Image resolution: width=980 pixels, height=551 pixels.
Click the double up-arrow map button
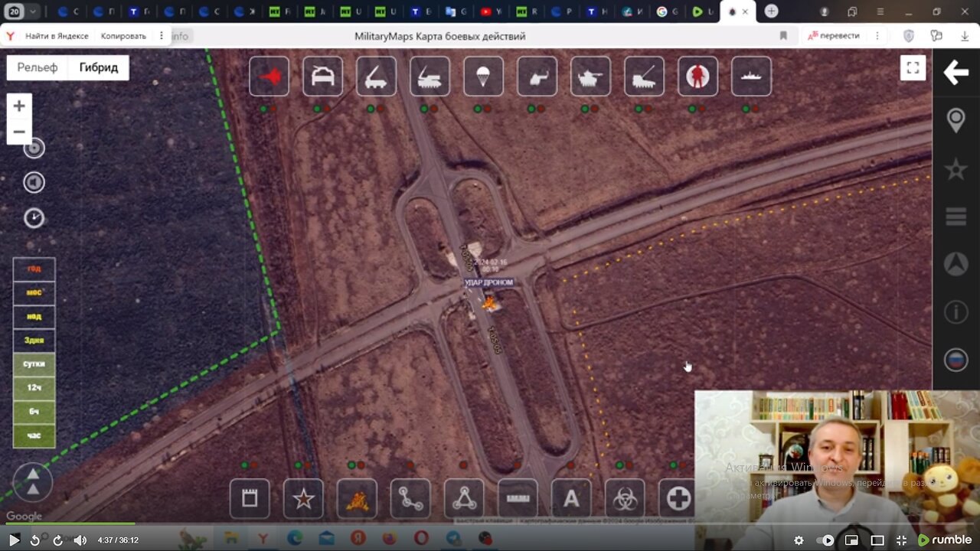(x=33, y=482)
